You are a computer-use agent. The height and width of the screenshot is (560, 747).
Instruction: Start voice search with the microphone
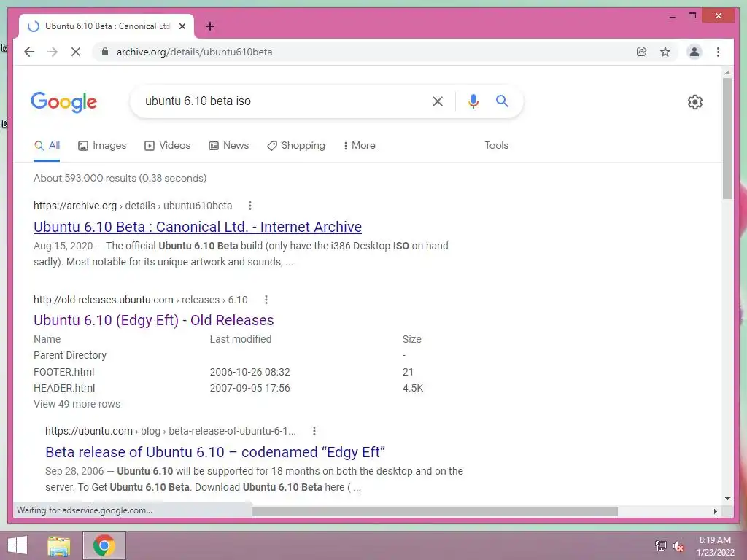pos(473,101)
